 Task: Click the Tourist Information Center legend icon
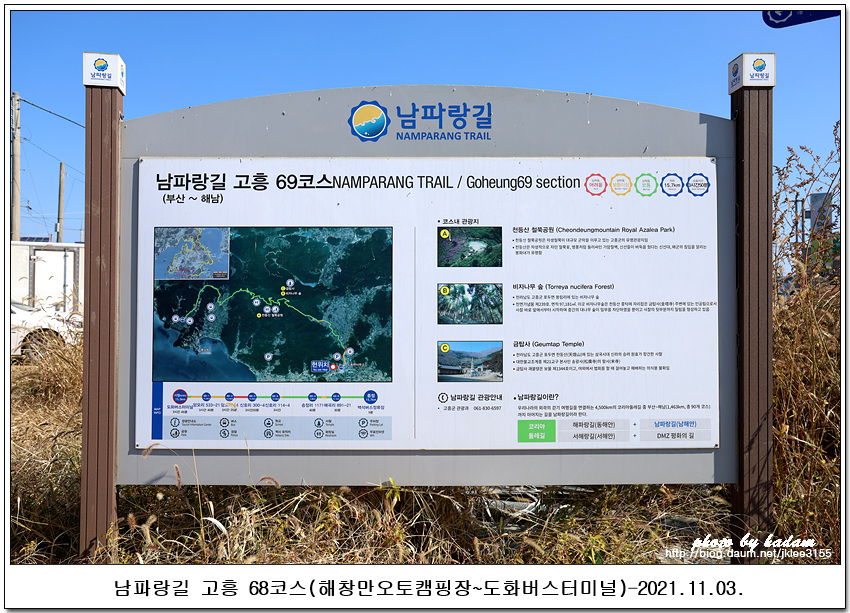pos(175,422)
